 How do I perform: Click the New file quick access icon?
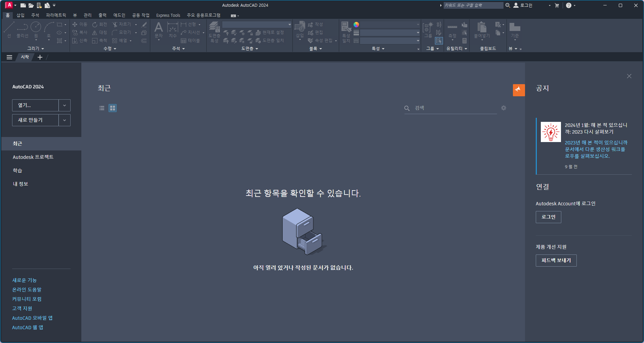click(23, 5)
